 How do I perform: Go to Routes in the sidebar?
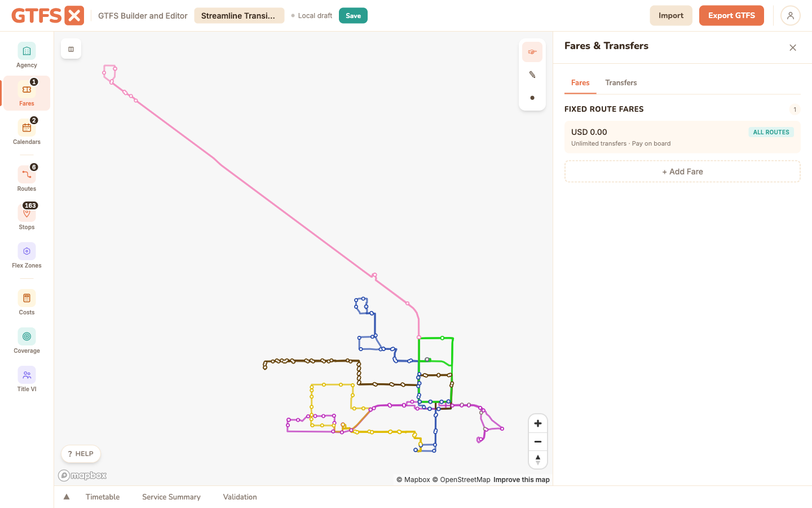(27, 179)
